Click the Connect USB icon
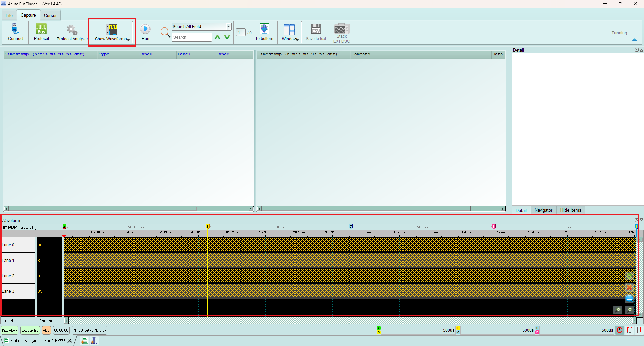The width and height of the screenshot is (644, 346). click(x=16, y=32)
